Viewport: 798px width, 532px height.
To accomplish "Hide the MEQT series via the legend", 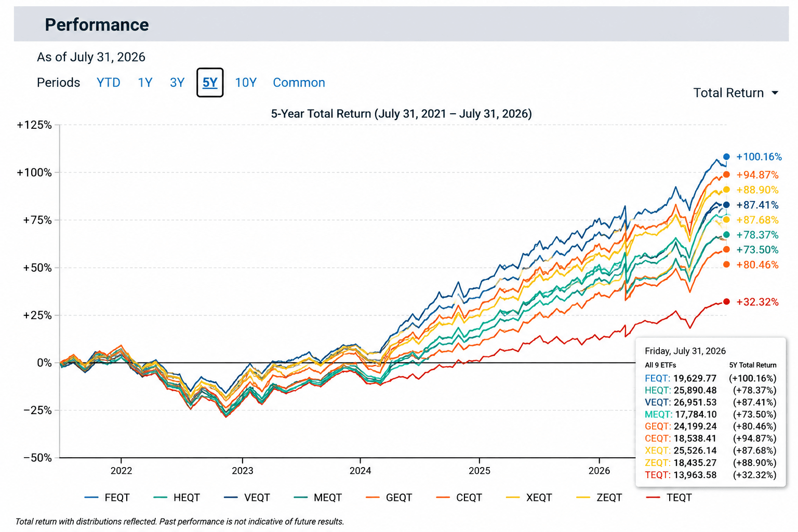I will (x=317, y=498).
